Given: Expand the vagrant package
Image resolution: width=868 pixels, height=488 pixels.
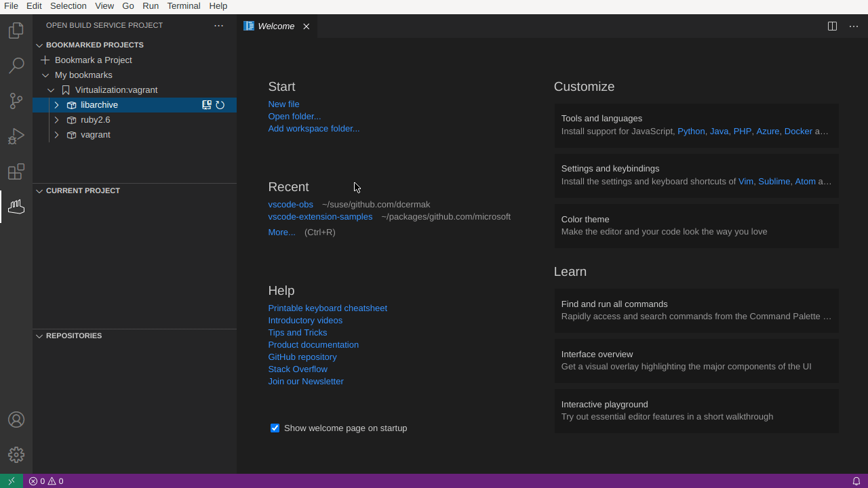Looking at the screenshot, I should pyautogui.click(x=56, y=135).
